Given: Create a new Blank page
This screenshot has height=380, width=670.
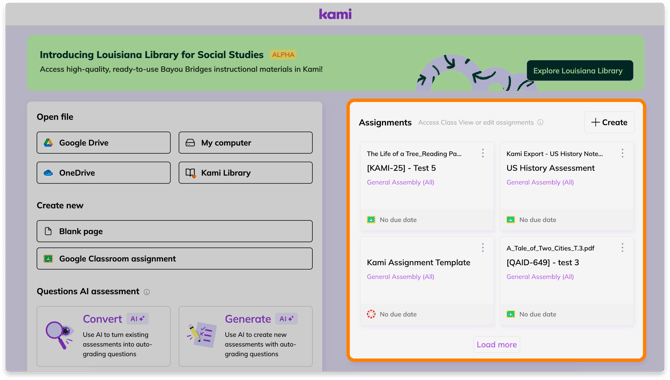Looking at the screenshot, I should point(174,231).
